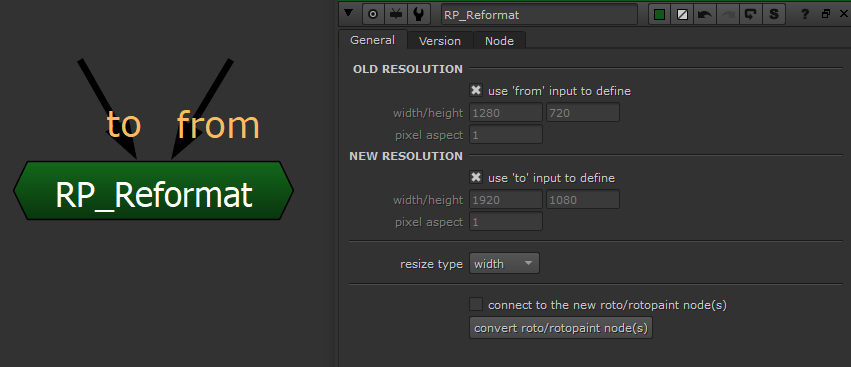Viewport: 851px width, 367px height.
Task: Collapse the RP_Reformat properties panel arrow
Action: [348, 14]
